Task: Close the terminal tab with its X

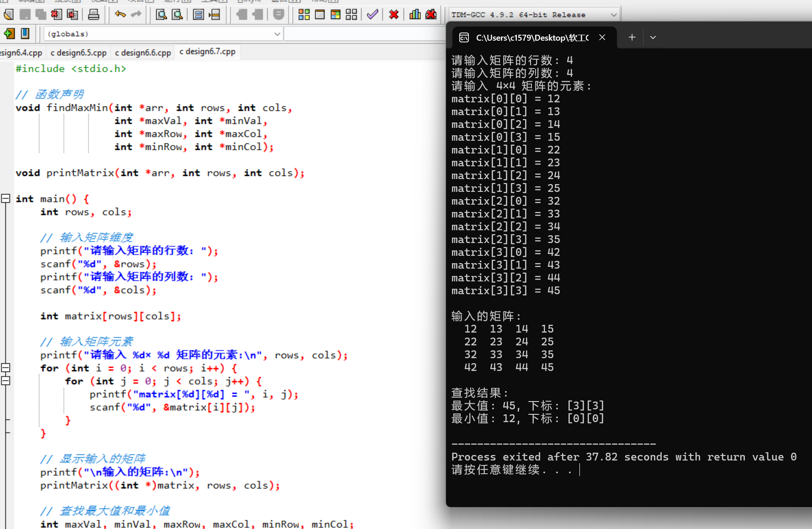Action: 602,37
